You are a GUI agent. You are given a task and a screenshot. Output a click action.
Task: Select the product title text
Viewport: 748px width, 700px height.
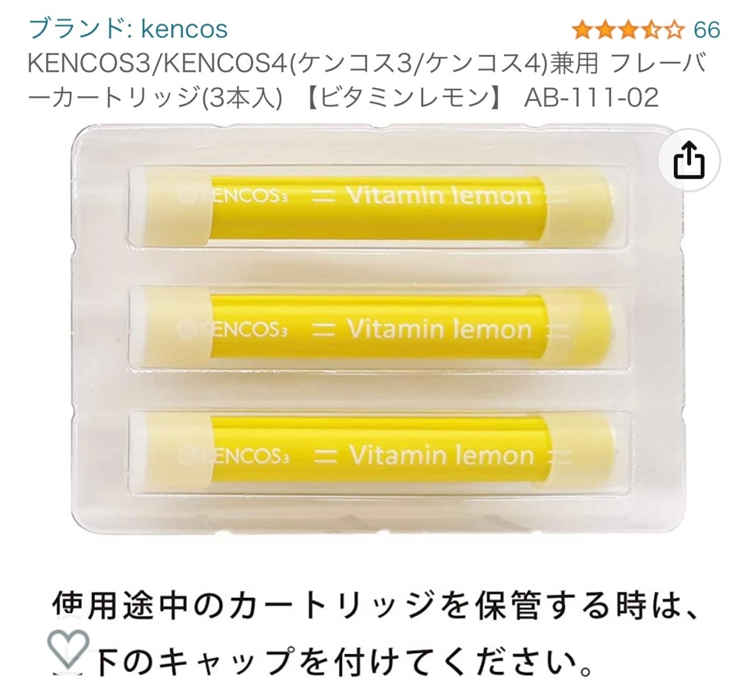(x=367, y=81)
